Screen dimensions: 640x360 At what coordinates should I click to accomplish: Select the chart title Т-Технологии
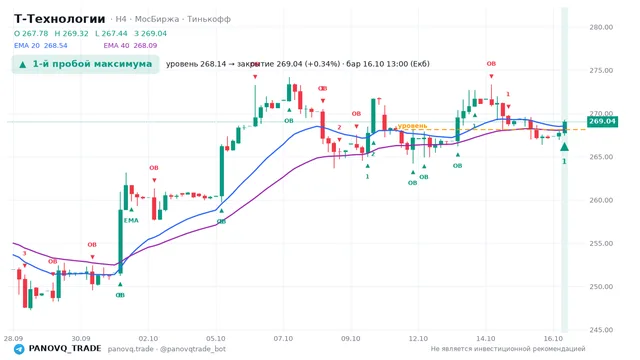coord(60,19)
